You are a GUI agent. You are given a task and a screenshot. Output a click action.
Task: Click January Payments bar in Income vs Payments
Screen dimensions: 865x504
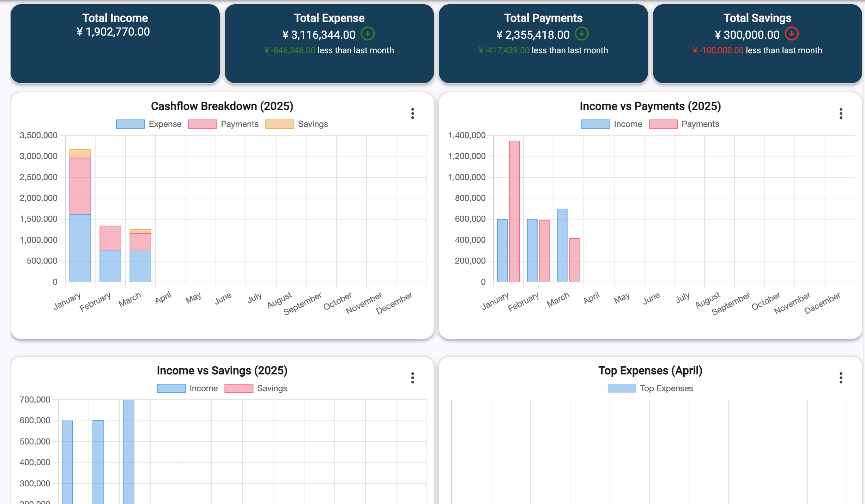pos(514,211)
